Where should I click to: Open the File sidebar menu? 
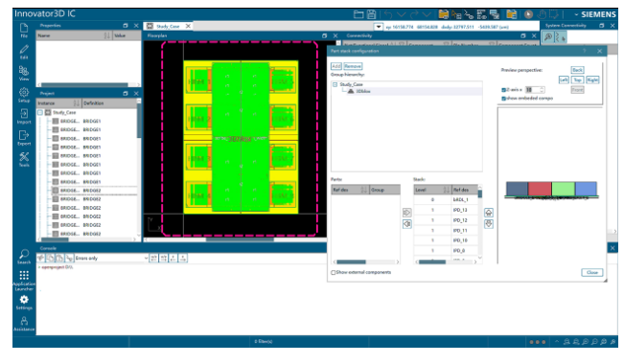click(x=24, y=31)
